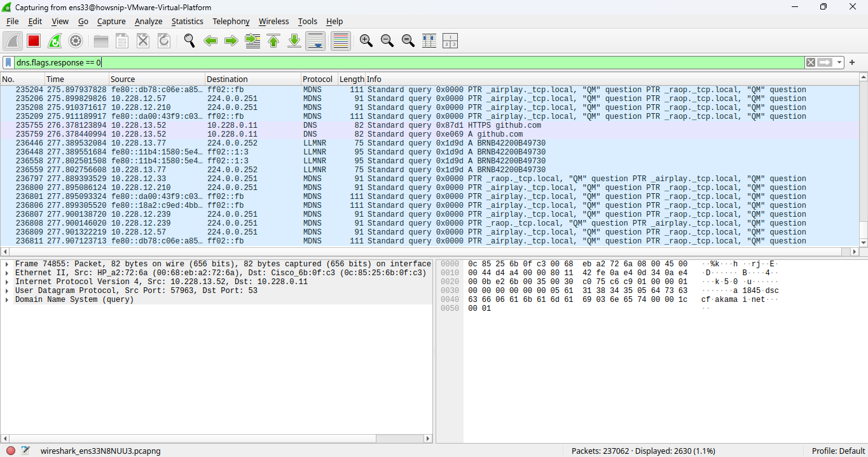The width and height of the screenshot is (868, 457).
Task: Jump to the last packet
Action: (x=294, y=41)
